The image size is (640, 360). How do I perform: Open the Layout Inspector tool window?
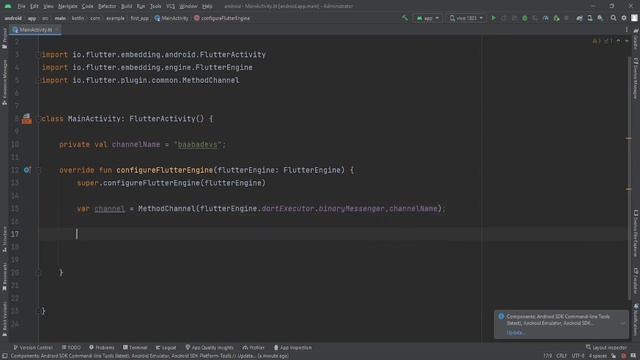(x=607, y=347)
